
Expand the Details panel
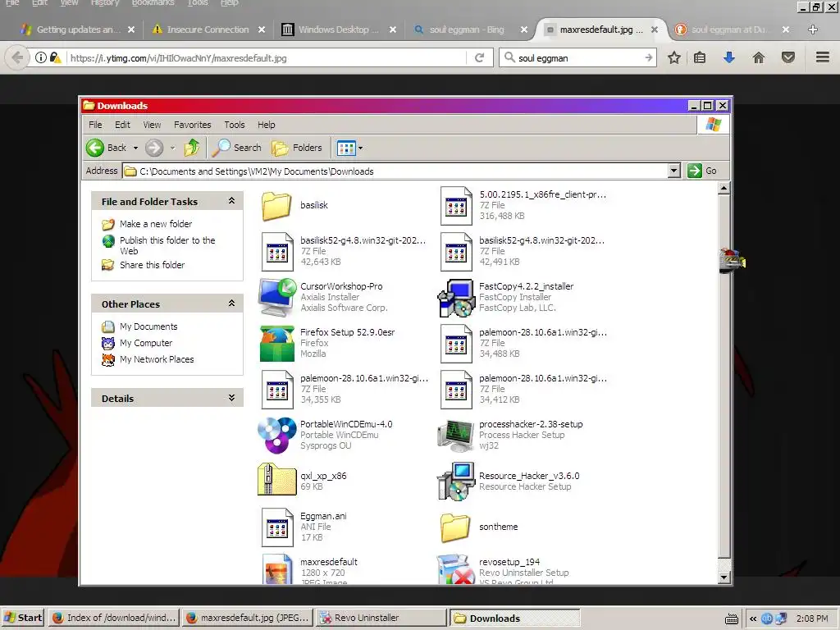pyautogui.click(x=231, y=398)
